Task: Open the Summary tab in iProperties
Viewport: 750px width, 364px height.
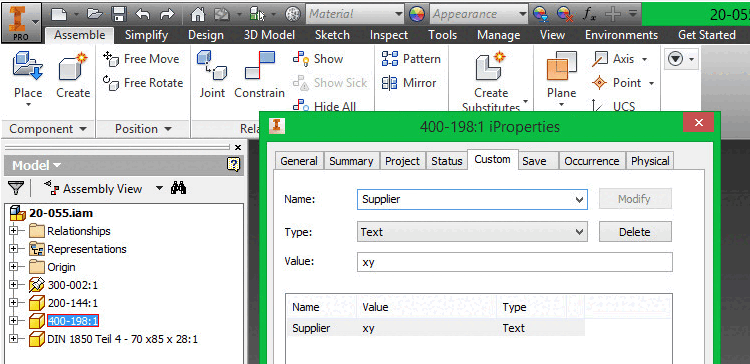Action: 351,161
